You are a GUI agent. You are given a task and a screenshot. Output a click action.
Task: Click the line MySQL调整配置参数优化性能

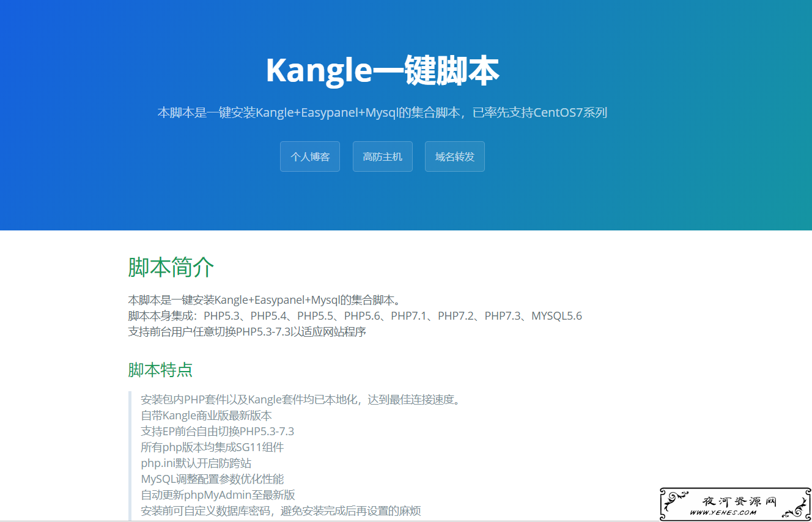click(212, 479)
